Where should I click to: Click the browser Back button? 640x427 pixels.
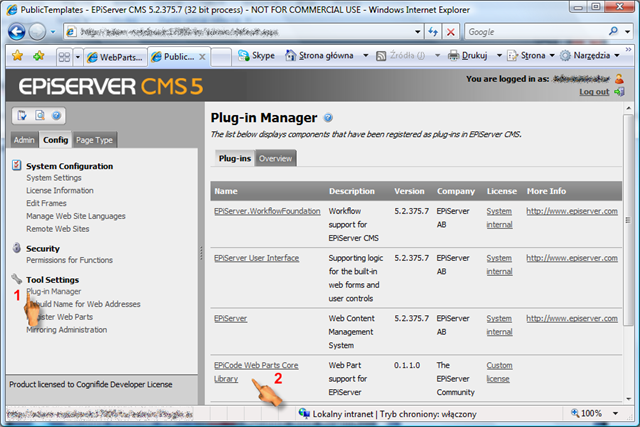tap(20, 31)
